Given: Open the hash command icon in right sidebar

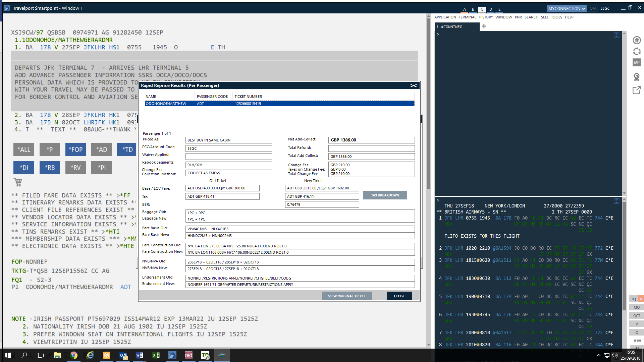Looking at the screenshot, I should pos(637,40).
